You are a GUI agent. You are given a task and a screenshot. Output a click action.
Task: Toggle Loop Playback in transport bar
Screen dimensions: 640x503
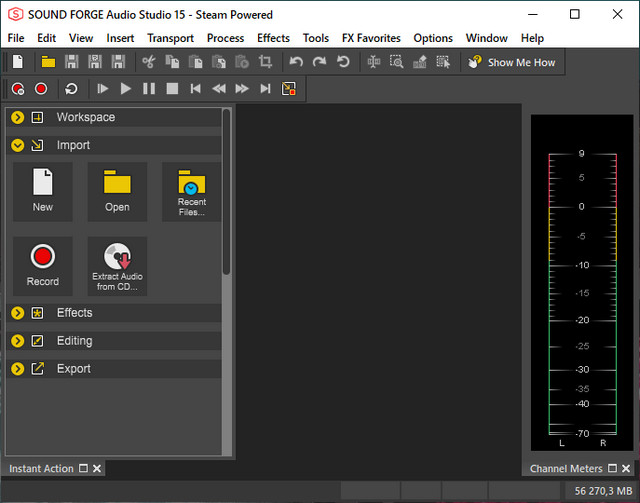72,89
